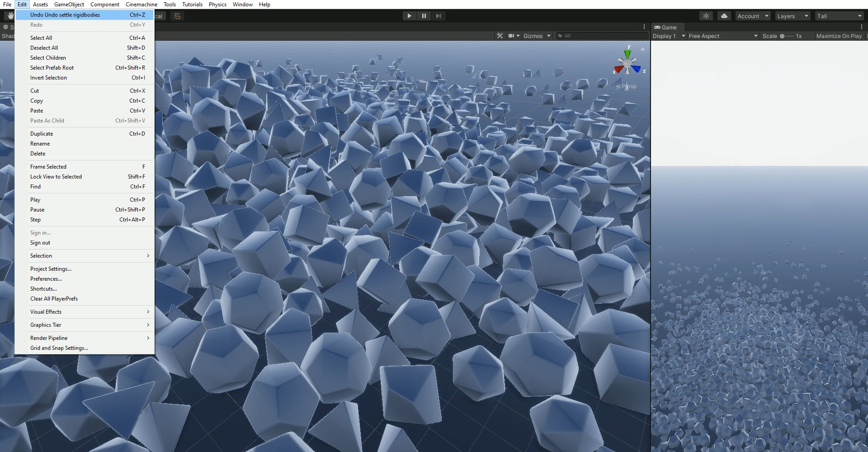Select the Hand tool icon
868x452 pixels.
pyautogui.click(x=10, y=16)
